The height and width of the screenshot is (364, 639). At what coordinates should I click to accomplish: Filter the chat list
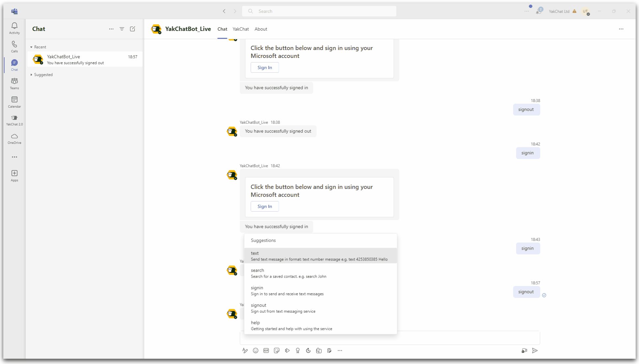coord(122,29)
